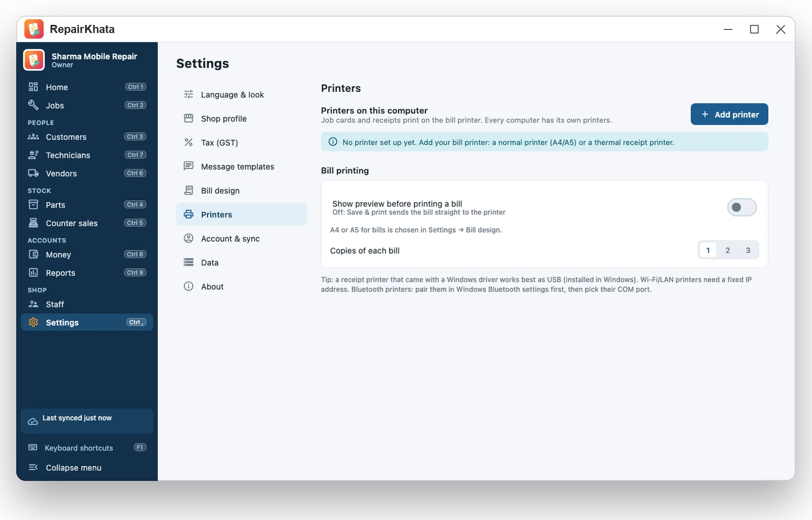The height and width of the screenshot is (520, 812).
Task: Click the Money wallet icon
Action: pos(33,254)
